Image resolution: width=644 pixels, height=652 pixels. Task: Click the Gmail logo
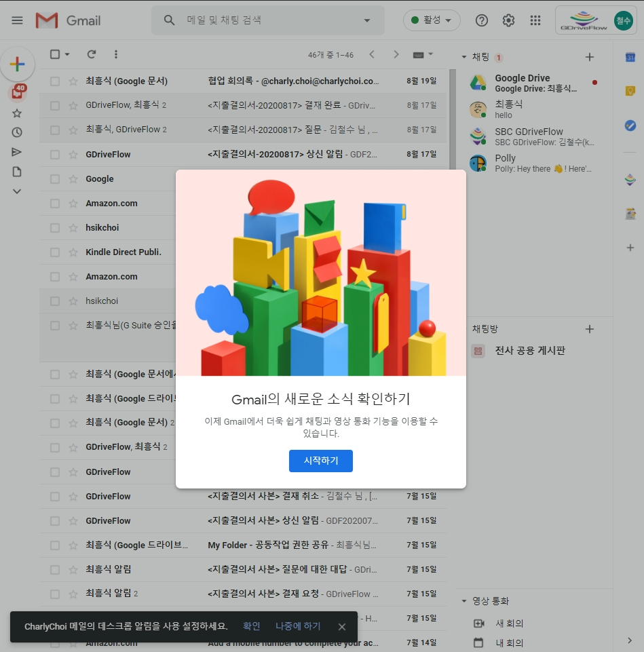tap(69, 20)
